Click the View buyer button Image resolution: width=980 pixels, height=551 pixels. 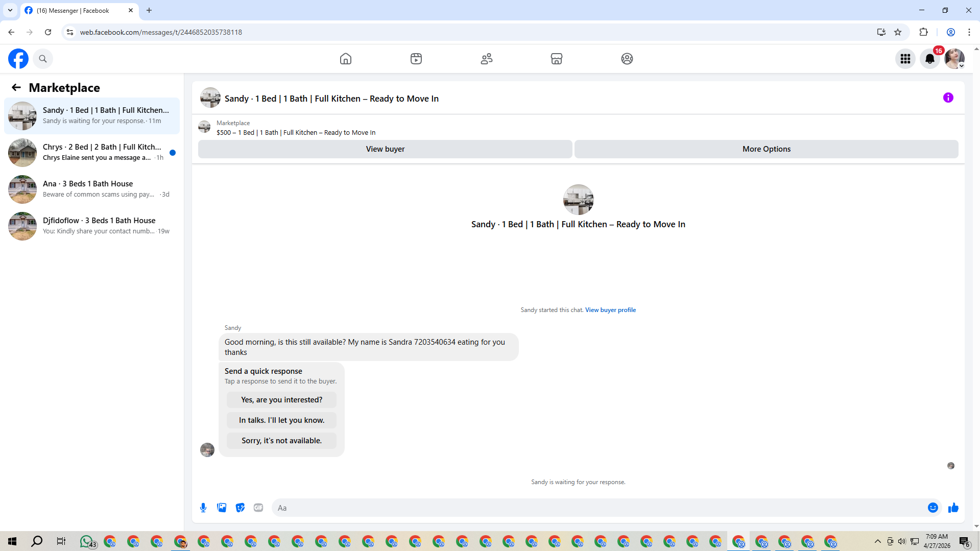pos(385,149)
